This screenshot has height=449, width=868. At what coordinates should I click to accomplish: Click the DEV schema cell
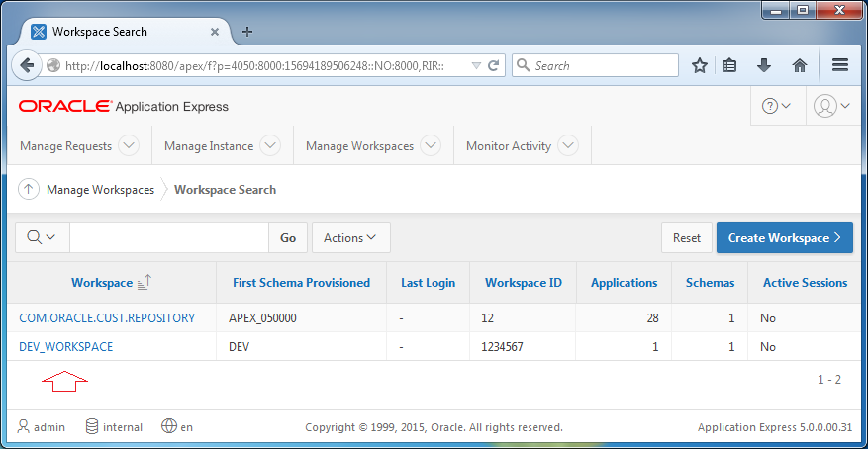(x=240, y=347)
